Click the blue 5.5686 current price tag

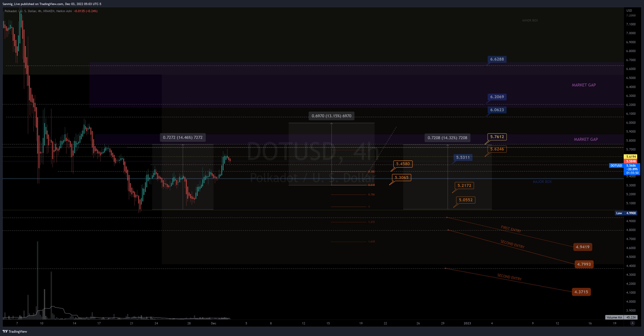pos(632,169)
